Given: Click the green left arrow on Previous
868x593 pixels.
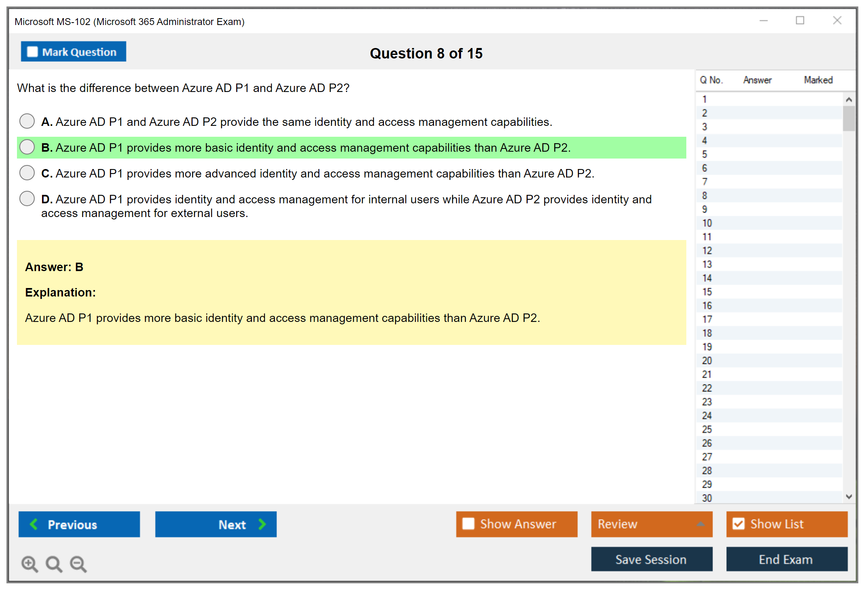Looking at the screenshot, I should click(34, 524).
